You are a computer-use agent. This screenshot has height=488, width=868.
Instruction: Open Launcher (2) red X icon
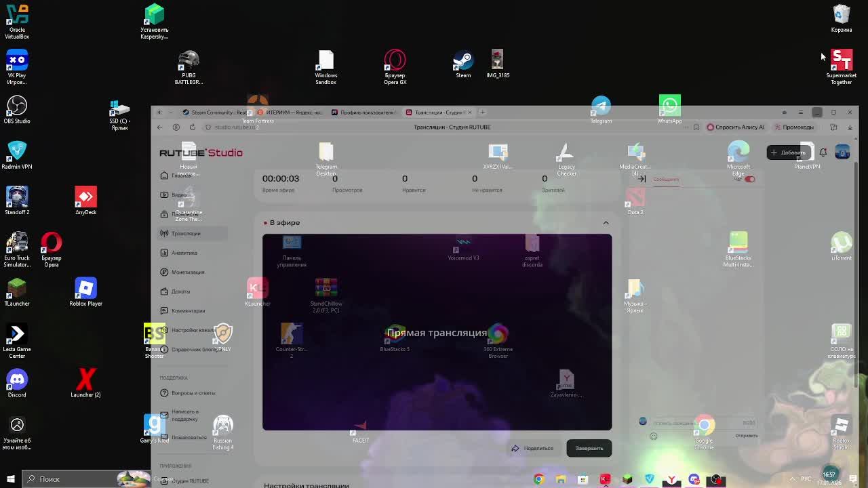(85, 383)
